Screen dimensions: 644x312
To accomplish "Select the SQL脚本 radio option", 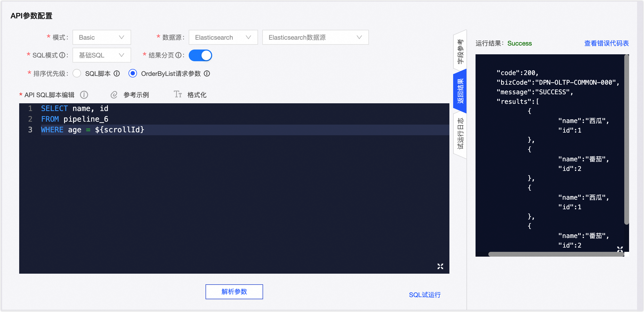I will pyautogui.click(x=77, y=73).
